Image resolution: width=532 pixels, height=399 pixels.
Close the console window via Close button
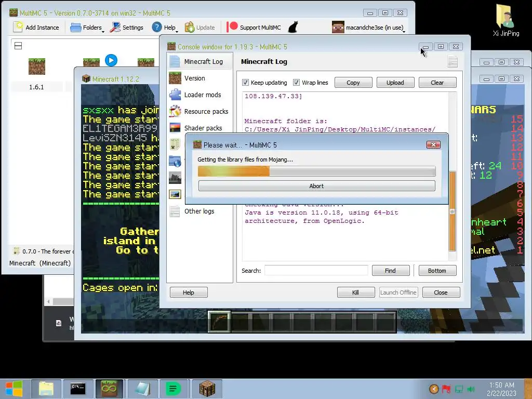441,292
